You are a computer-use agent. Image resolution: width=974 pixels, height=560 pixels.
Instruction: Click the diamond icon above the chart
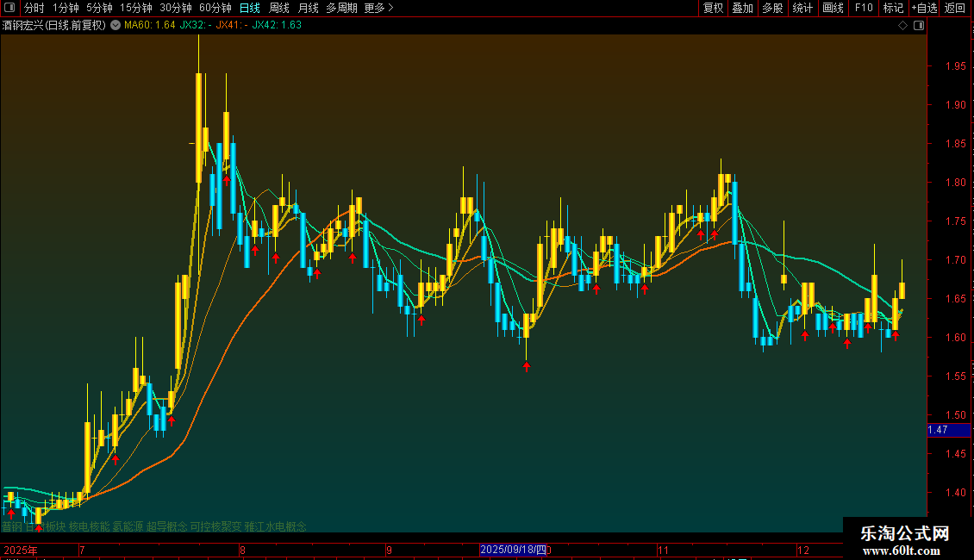[902, 25]
